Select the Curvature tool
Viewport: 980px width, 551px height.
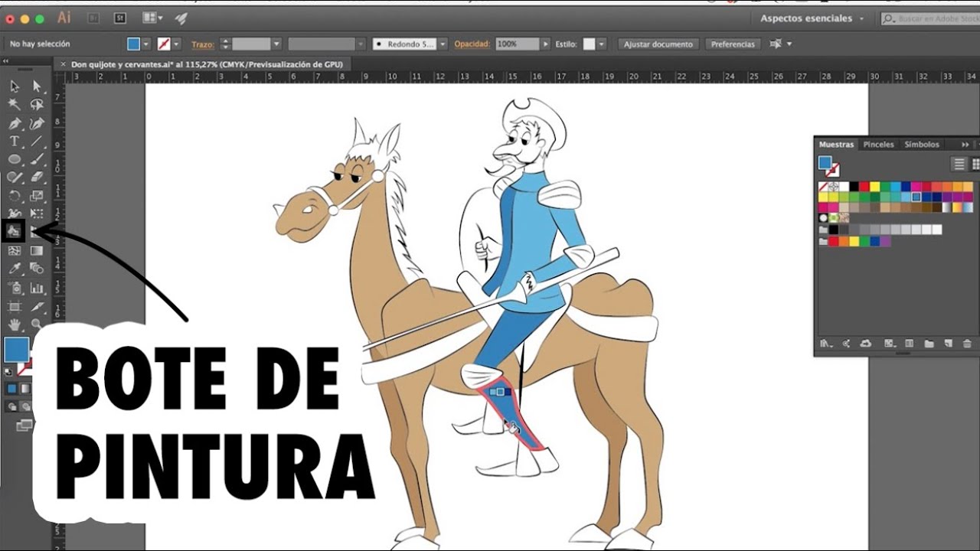[x=37, y=122]
